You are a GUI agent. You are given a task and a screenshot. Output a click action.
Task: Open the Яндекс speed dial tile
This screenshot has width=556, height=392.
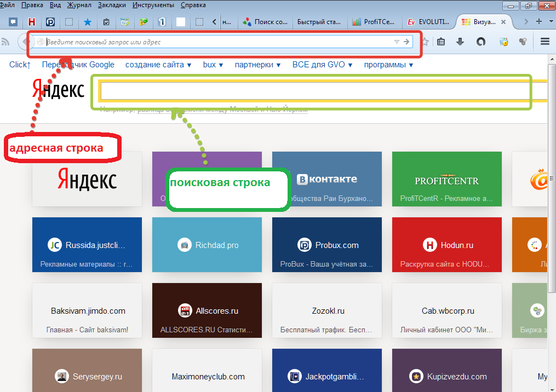[x=87, y=179]
